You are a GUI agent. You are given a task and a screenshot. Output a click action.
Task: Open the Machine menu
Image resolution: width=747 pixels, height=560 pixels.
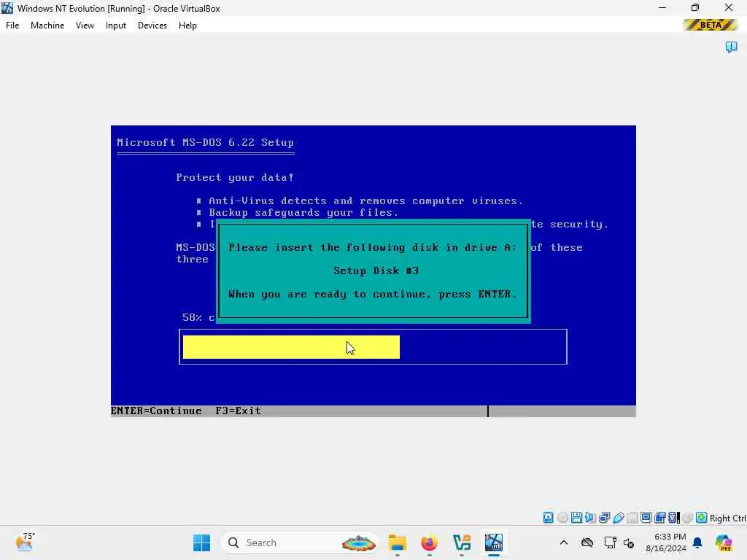click(47, 26)
